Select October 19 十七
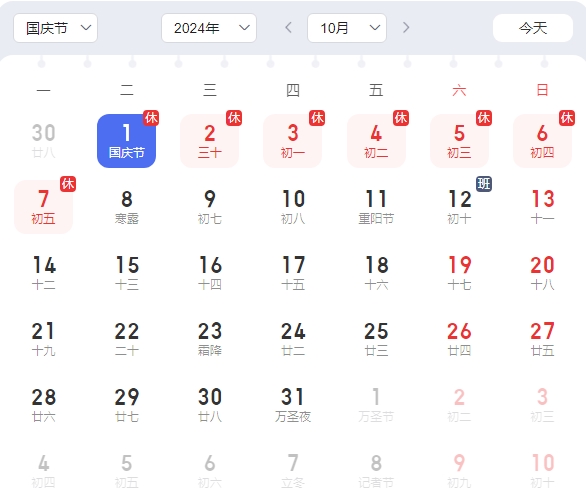 coord(459,273)
